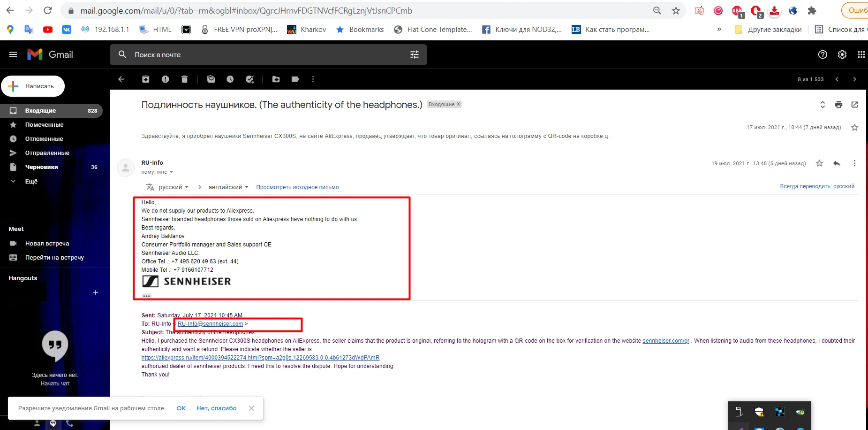The image size is (868, 430).
Task: Start 'Новая встреча' in Meet
Action: coord(47,244)
